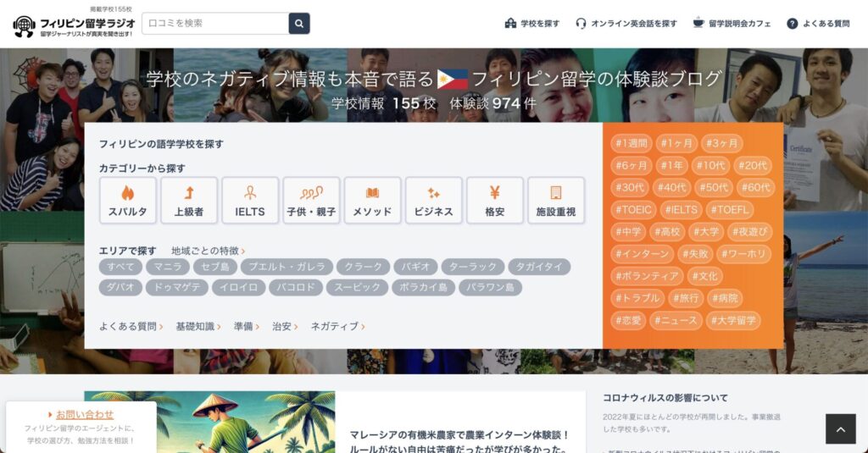Filter area by ボラカイ島
868x453 pixels.
424,287
